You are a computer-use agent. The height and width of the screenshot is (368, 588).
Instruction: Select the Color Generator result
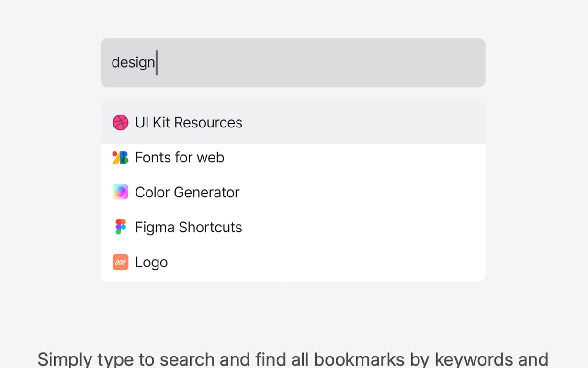187,192
